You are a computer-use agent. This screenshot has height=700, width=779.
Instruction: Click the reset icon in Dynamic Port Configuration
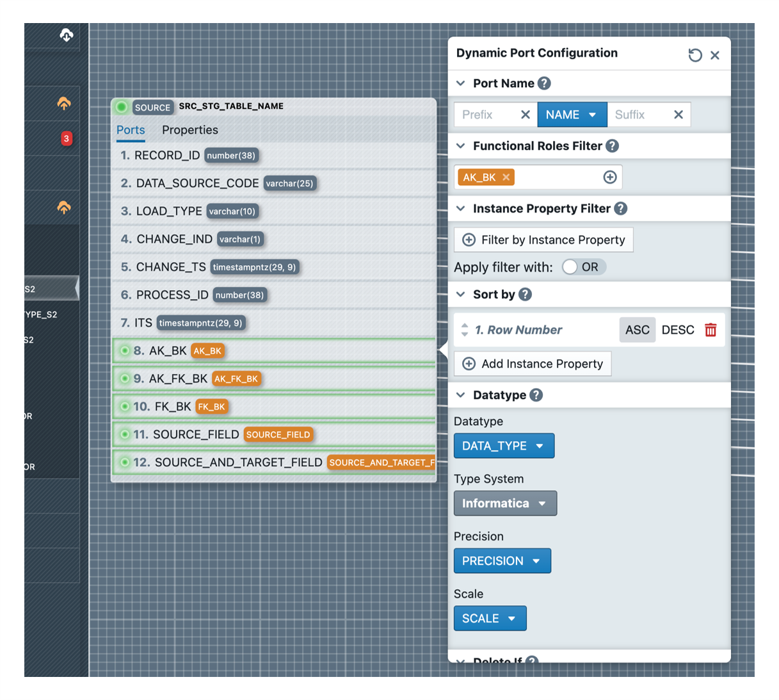pyautogui.click(x=695, y=55)
